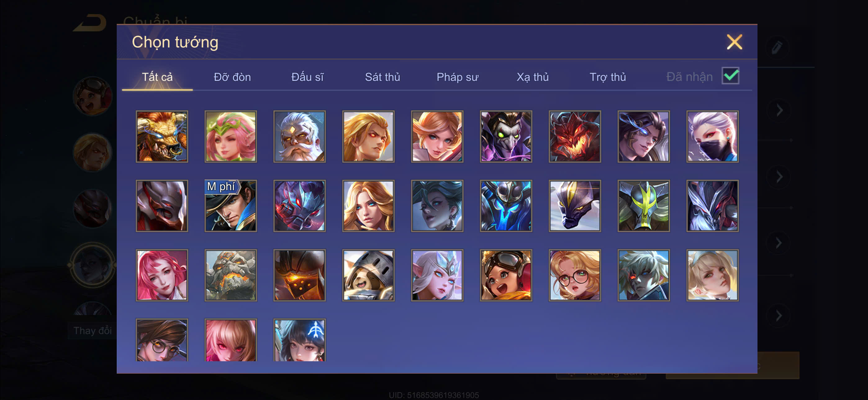Viewport: 868px width, 400px height.
Task: Select the sloth in knight helmet hero
Action: point(368,275)
